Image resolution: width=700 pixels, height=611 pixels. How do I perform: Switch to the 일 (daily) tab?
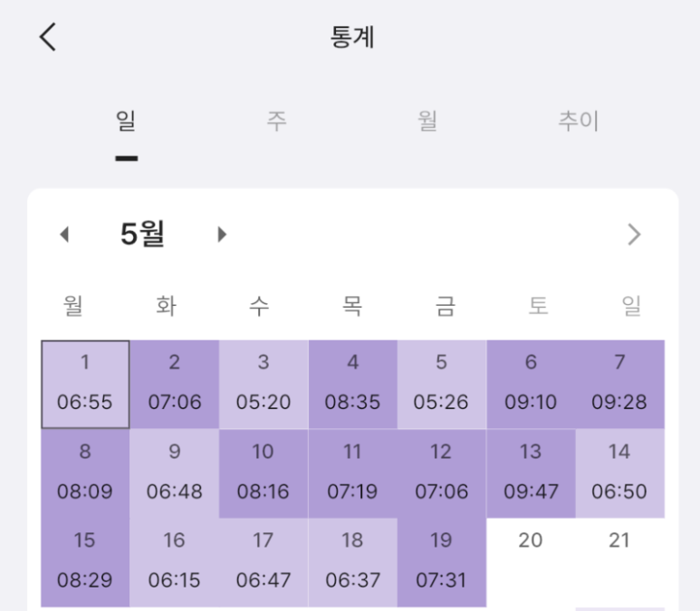(126, 121)
